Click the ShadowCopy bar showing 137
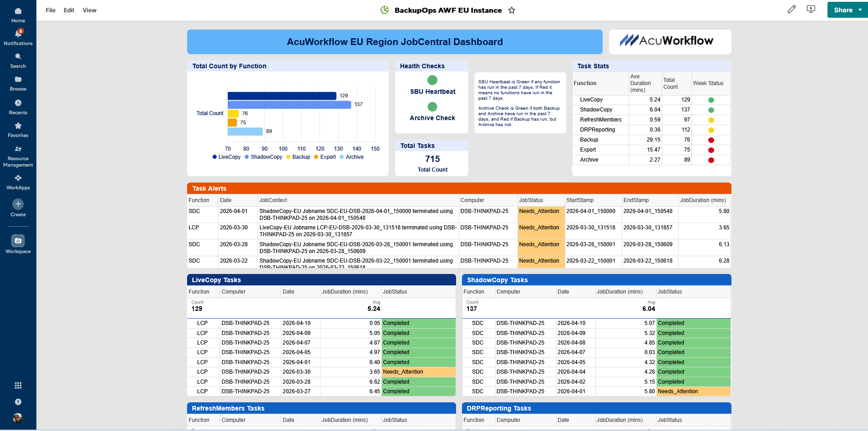The image size is (868, 431). point(289,105)
